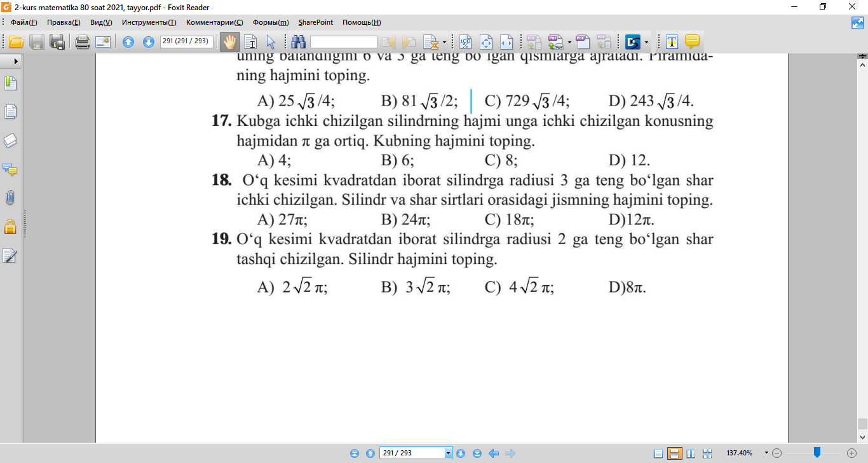Click the Save icon in toolbar
868x463 pixels.
click(x=37, y=42)
